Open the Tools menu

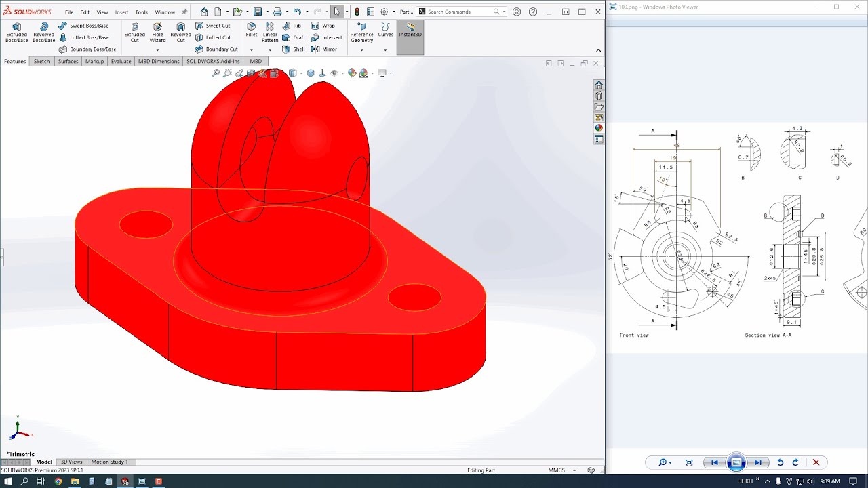[141, 12]
